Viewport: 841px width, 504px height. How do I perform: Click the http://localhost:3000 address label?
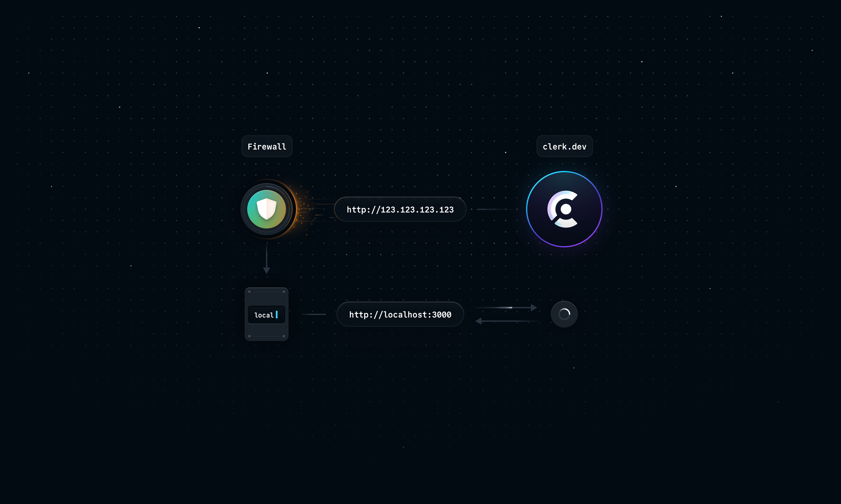pyautogui.click(x=399, y=314)
